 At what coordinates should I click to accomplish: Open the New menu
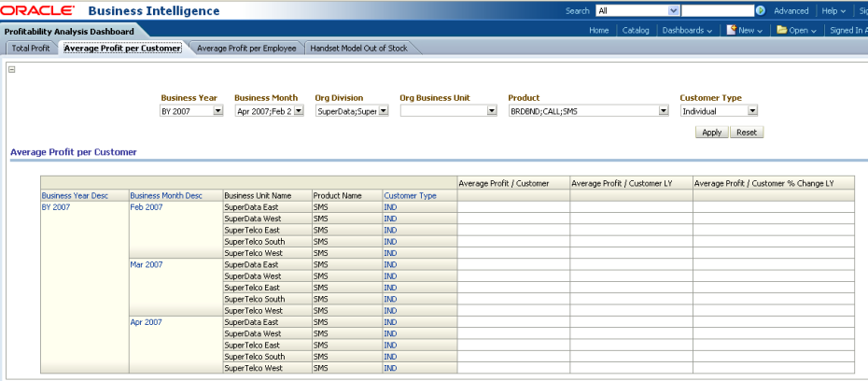point(750,31)
